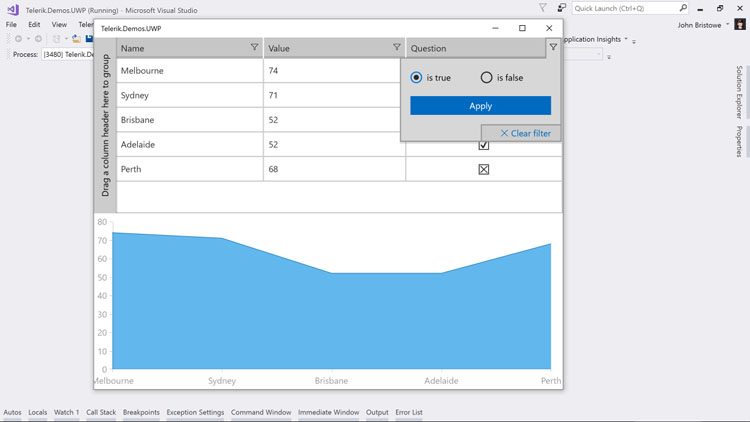Viewport: 750px width, 422px height.
Task: Click the Brisbane label on chart axis
Action: [x=331, y=381]
